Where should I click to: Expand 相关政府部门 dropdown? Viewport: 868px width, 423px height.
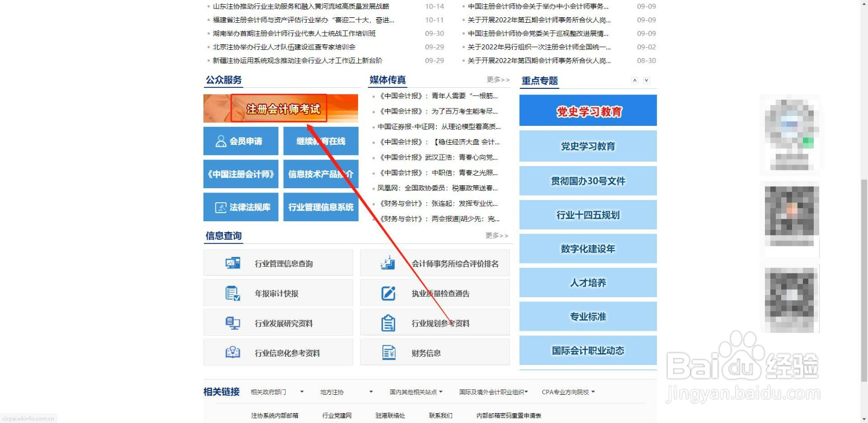(x=277, y=392)
